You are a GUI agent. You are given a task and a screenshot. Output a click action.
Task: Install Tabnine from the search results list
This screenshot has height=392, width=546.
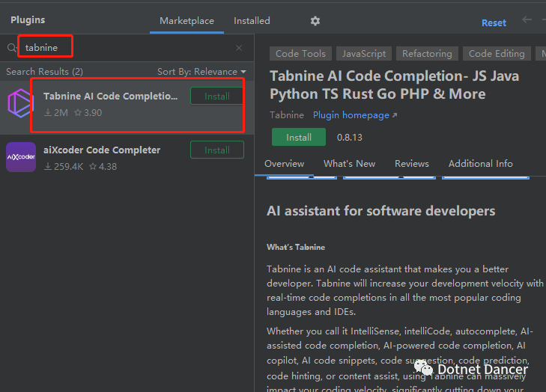click(x=216, y=97)
